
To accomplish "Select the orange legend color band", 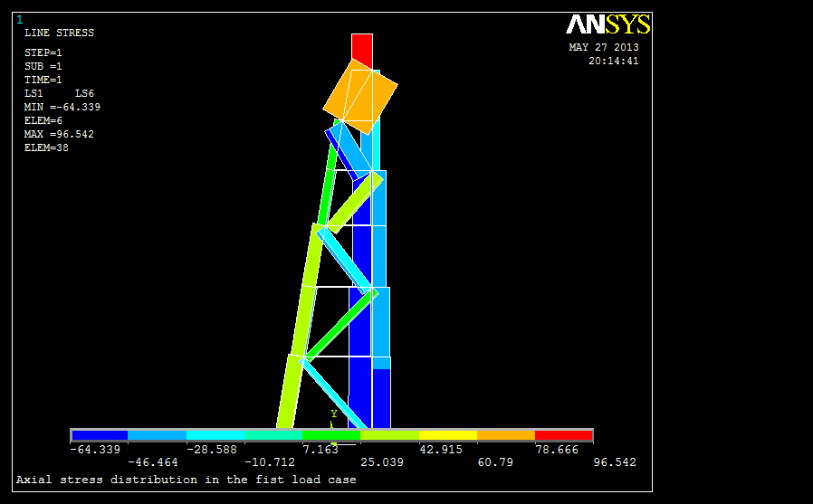I will pos(505,435).
